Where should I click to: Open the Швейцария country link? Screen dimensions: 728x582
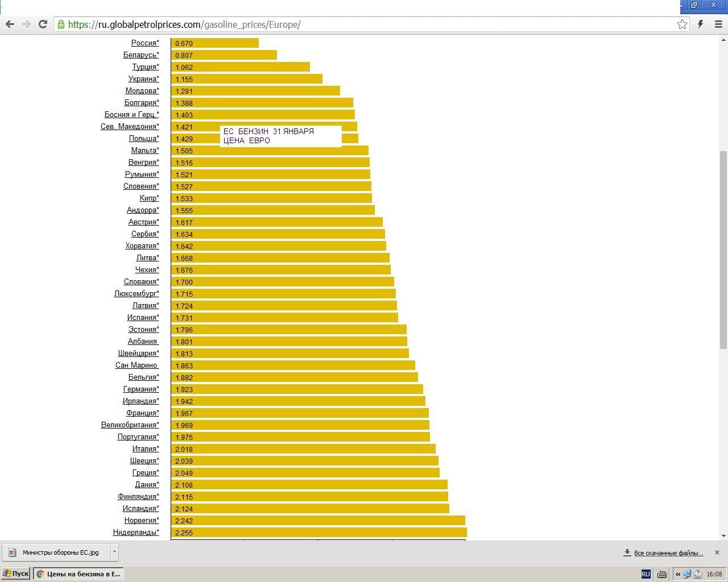pyautogui.click(x=139, y=353)
